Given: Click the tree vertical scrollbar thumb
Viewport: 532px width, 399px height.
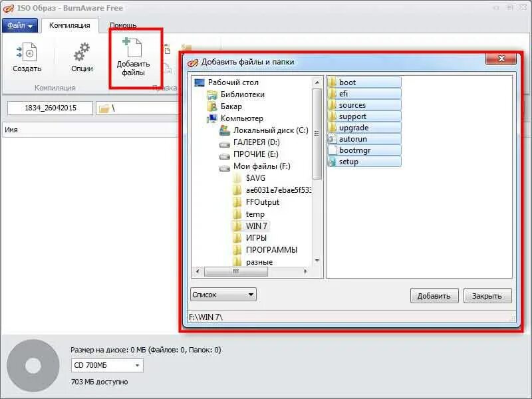Looking at the screenshot, I should [x=317, y=134].
